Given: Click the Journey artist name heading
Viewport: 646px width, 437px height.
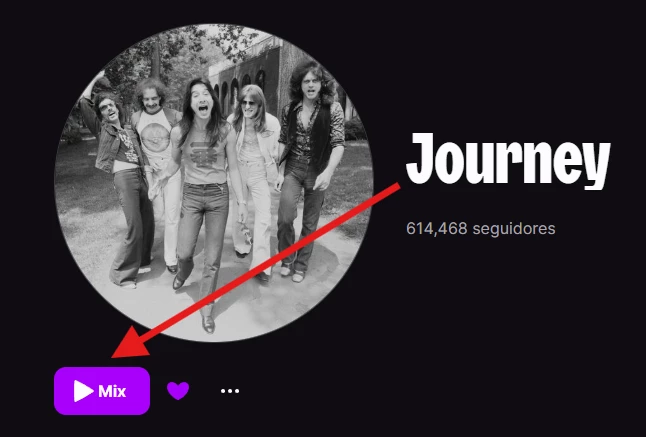Looking at the screenshot, I should pyautogui.click(x=508, y=161).
